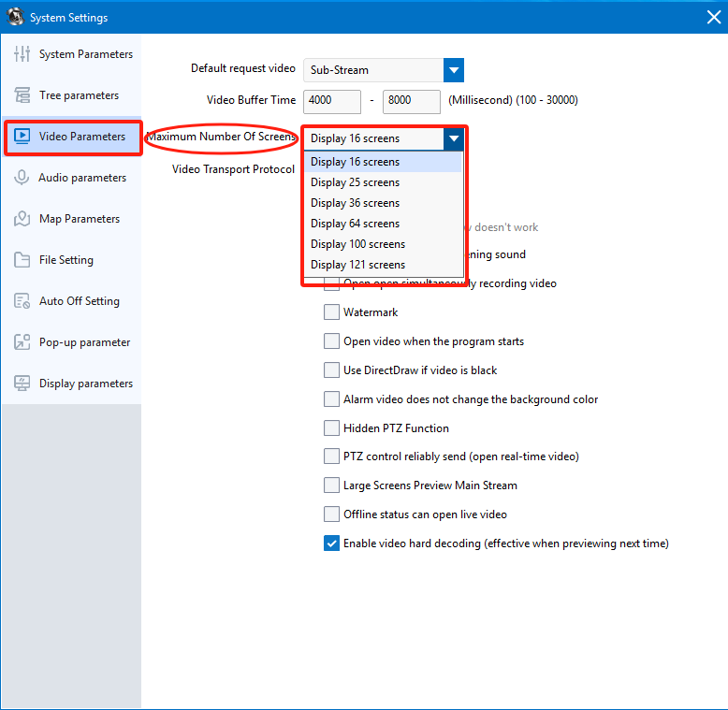Go to Audio parameters page

[x=72, y=178]
